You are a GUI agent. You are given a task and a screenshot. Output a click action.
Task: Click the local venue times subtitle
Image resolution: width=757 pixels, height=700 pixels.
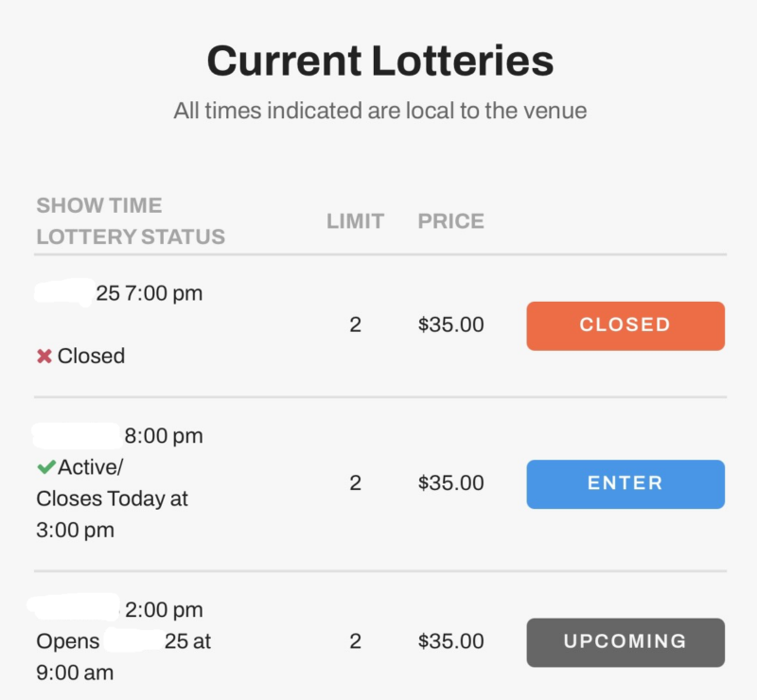coord(379,111)
